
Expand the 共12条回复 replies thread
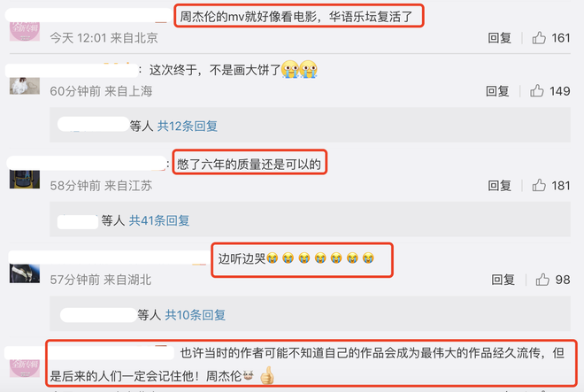pos(188,126)
